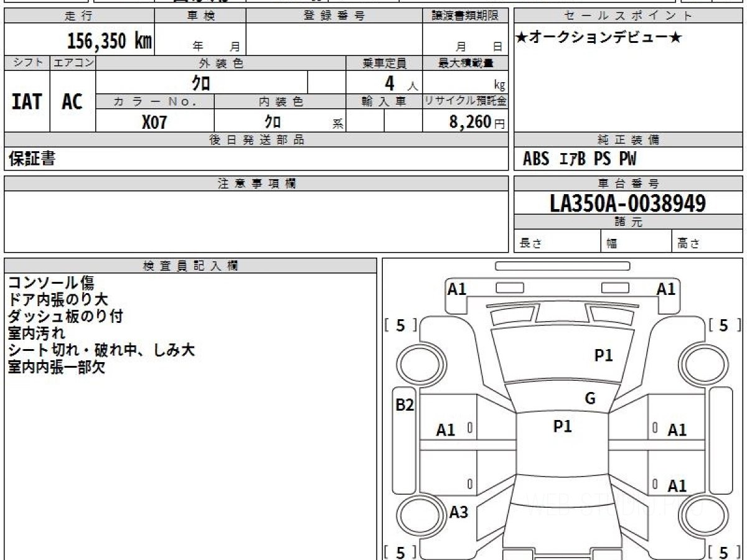Select the シフト header cell
The height and width of the screenshot is (560, 747).
(x=27, y=63)
